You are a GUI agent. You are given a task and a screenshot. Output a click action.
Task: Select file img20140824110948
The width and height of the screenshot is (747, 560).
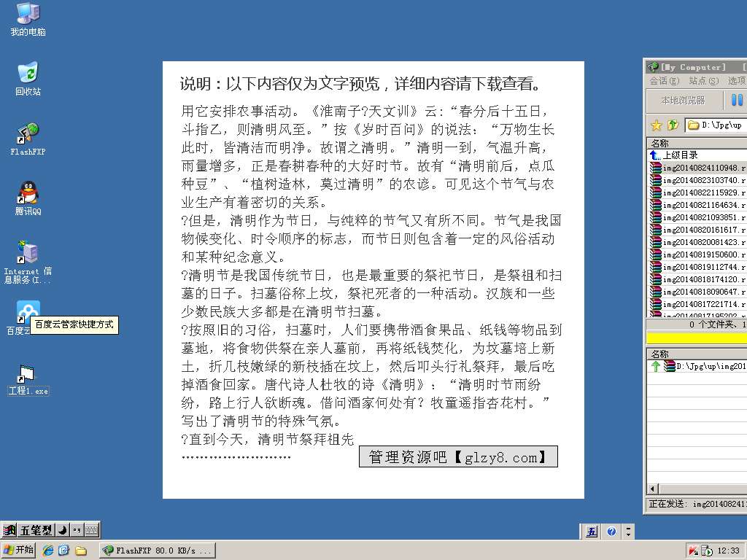coord(698,168)
